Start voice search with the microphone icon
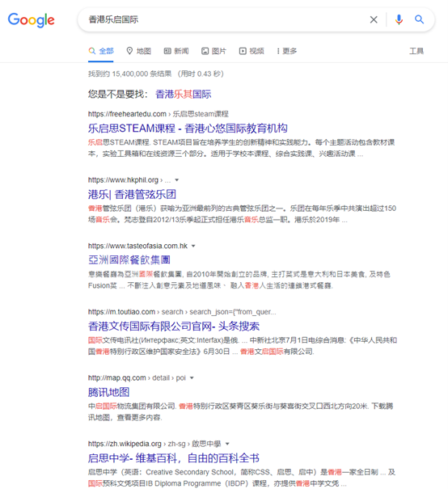The width and height of the screenshot is (448, 489). [399, 19]
